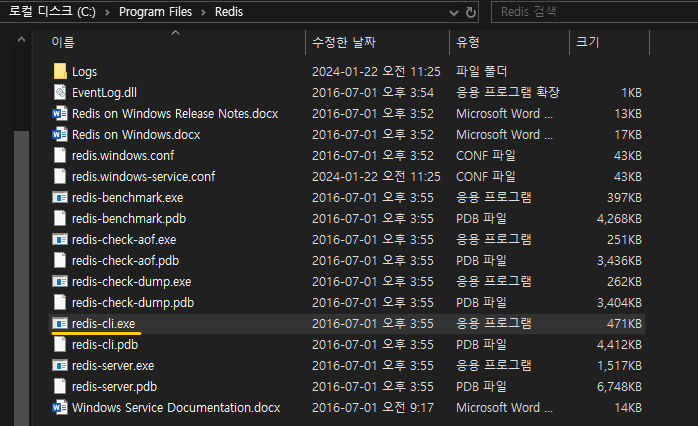Click the scrollbar up arrow in left pane
This screenshot has height=426, width=698.
21,40
